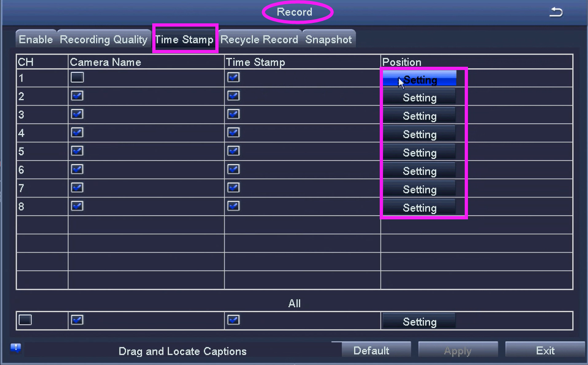The width and height of the screenshot is (588, 365).
Task: Disable Time Stamp for channel 8
Action: [x=233, y=206]
